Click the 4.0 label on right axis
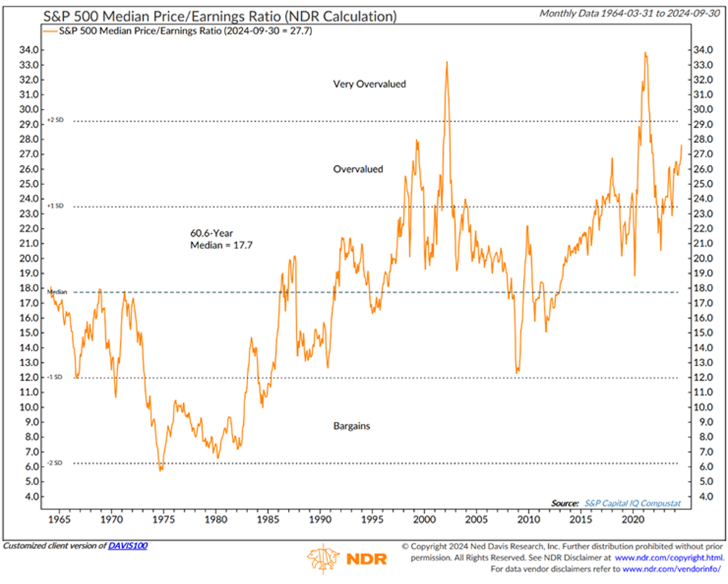 pos(706,497)
